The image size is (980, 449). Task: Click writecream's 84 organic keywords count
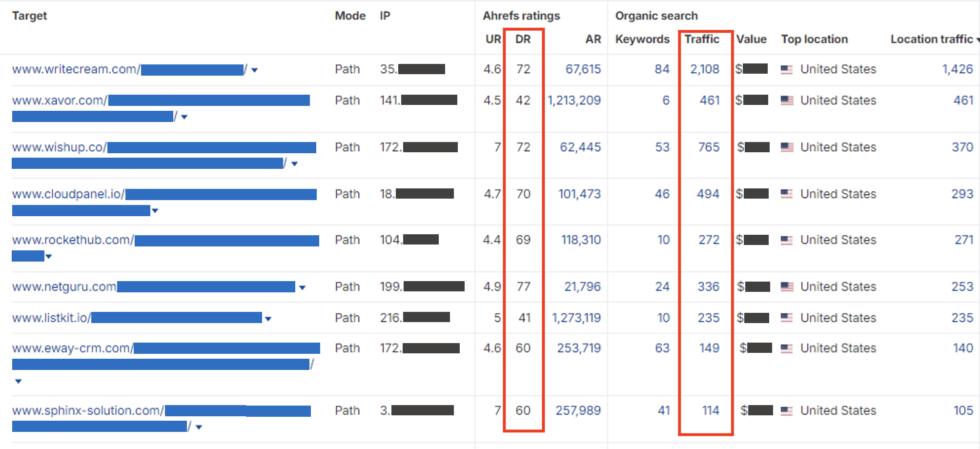pyautogui.click(x=662, y=69)
